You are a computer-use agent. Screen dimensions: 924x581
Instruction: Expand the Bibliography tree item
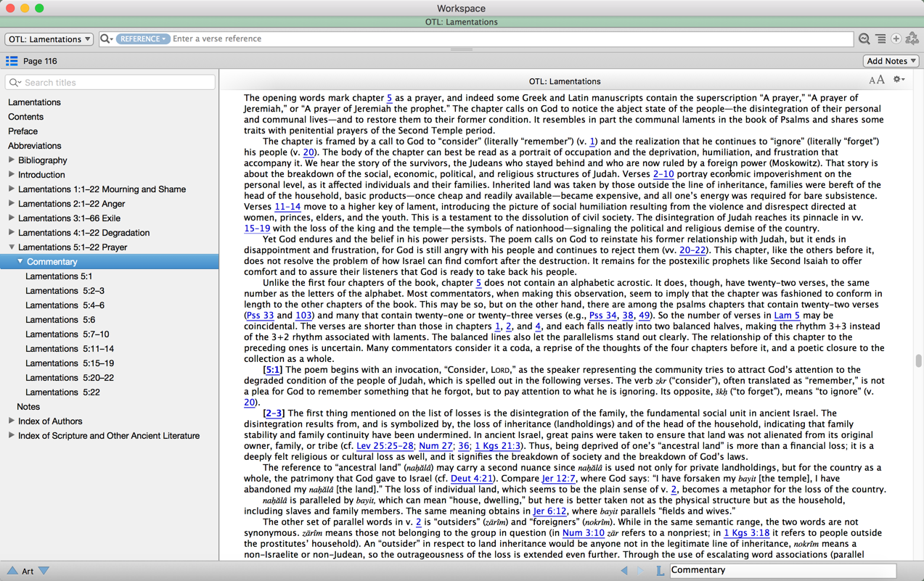12,160
